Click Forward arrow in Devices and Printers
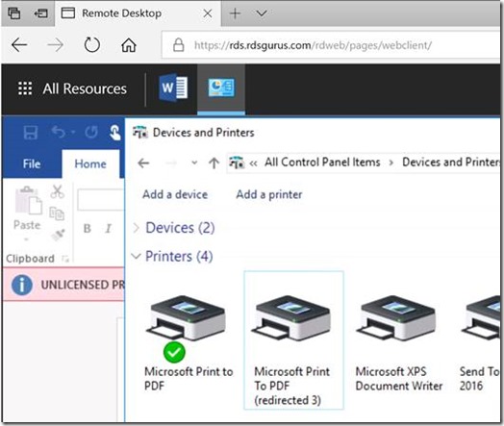Viewport: 504px width, 426px height. (171, 163)
